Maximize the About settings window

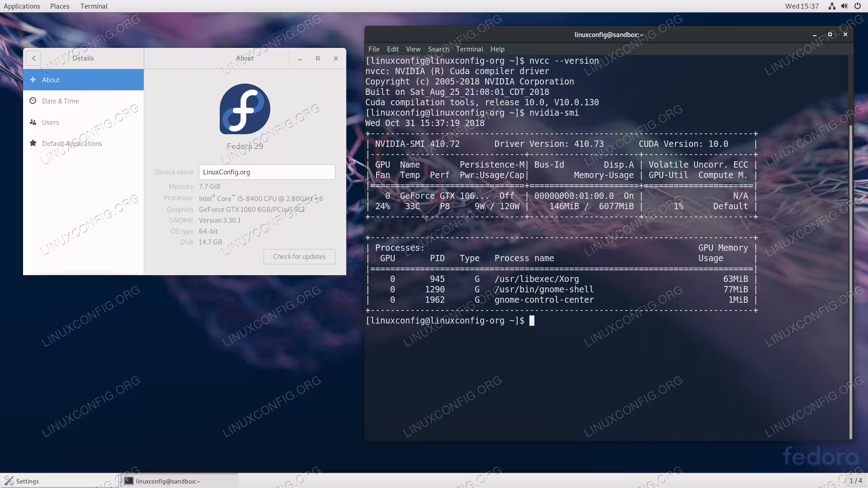coord(318,58)
